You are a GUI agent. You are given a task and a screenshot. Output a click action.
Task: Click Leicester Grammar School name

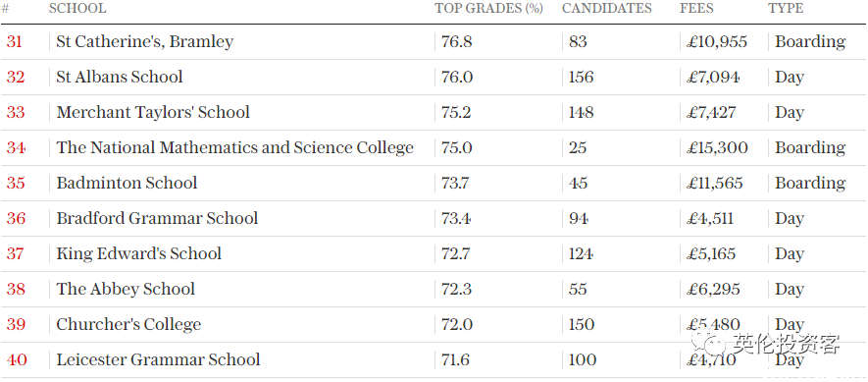(158, 359)
